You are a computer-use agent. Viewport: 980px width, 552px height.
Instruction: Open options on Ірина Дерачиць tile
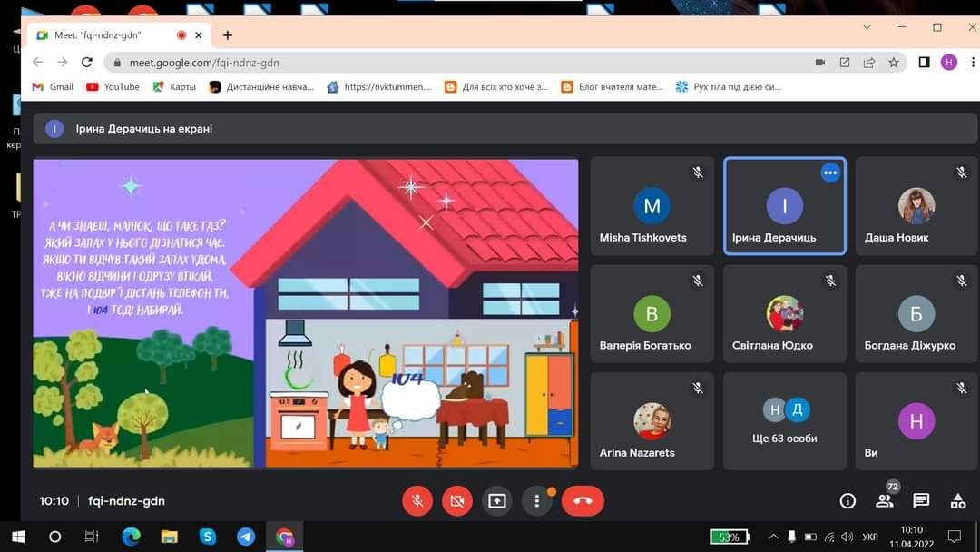click(x=829, y=172)
